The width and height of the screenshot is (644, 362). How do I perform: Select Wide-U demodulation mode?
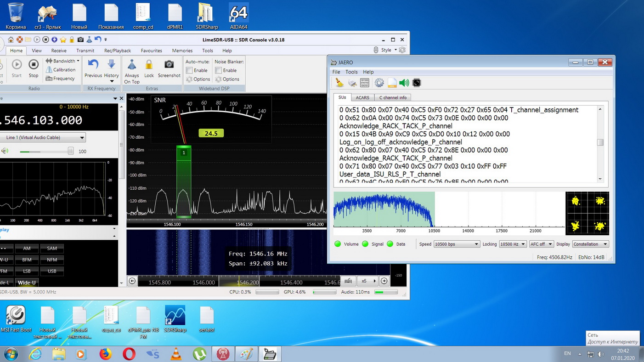(27, 283)
